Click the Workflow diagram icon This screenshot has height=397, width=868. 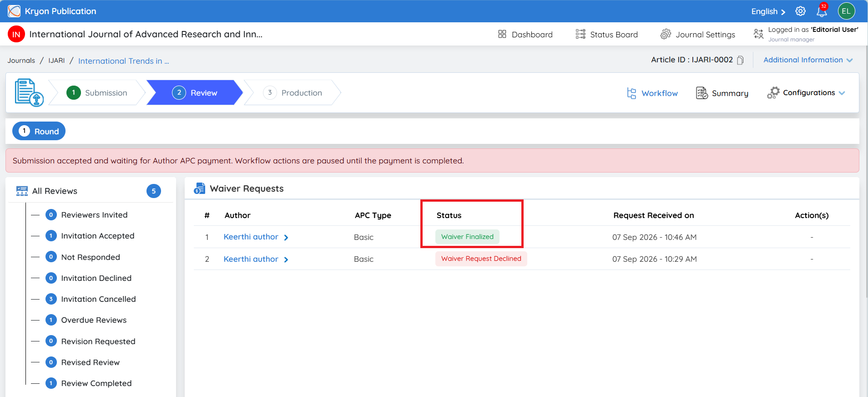coord(631,93)
